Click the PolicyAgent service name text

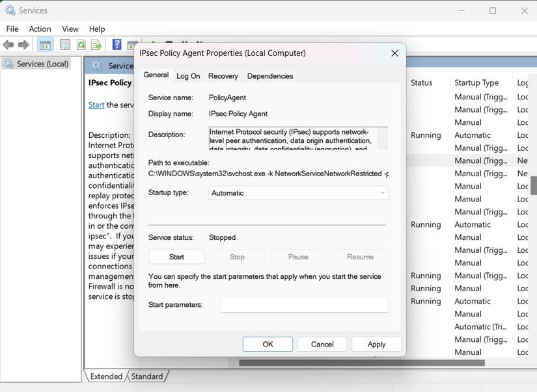pos(227,98)
